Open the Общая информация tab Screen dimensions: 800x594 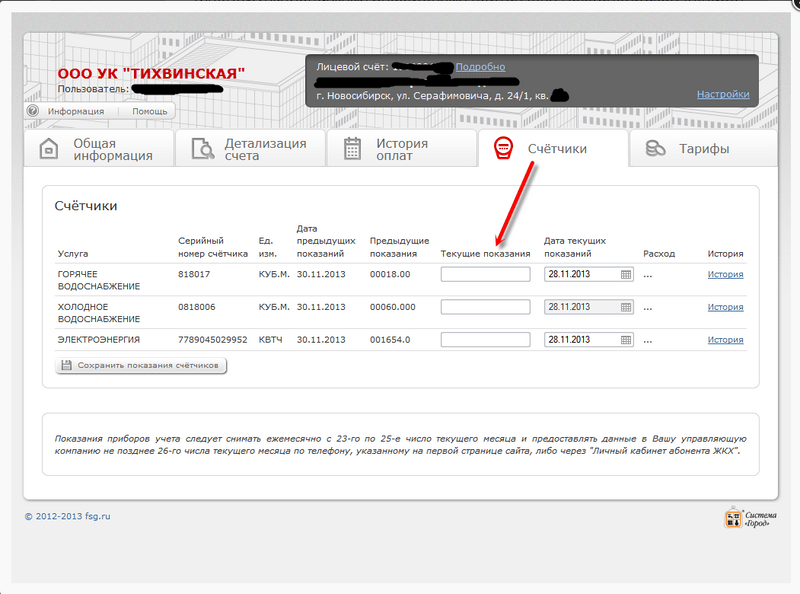(x=99, y=149)
